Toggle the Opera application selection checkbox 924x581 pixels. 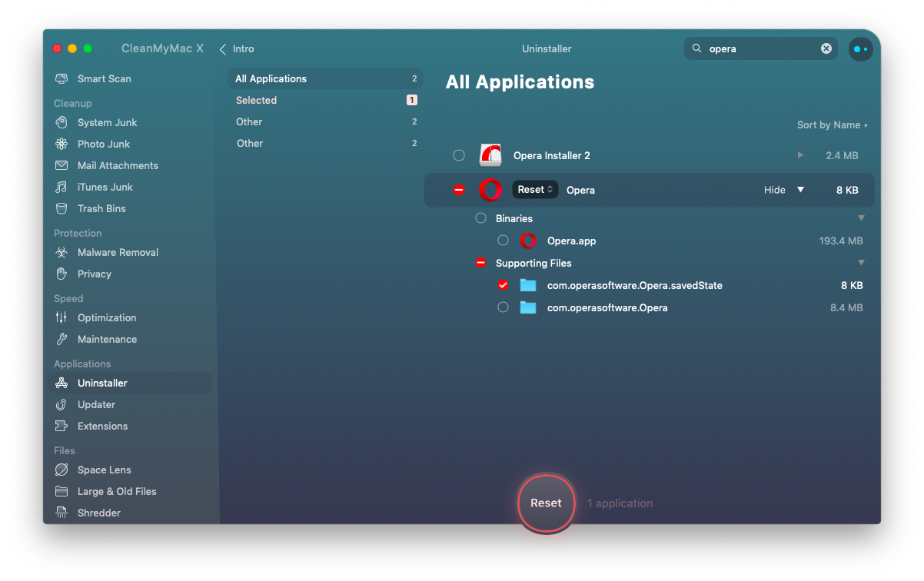point(459,190)
